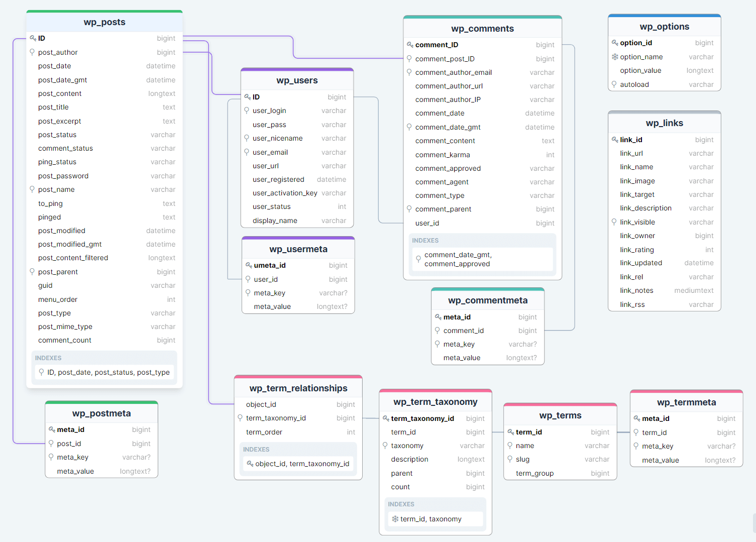Viewport: 756px width, 542px height.
Task: Click the primary key icon beside wp_posts ID
Action: coord(33,38)
